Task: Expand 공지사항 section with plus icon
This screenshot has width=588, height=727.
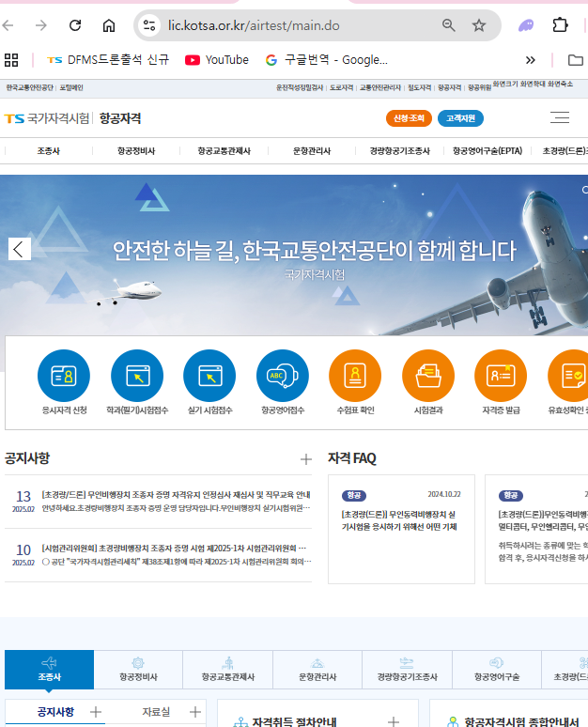Action: coord(306,459)
